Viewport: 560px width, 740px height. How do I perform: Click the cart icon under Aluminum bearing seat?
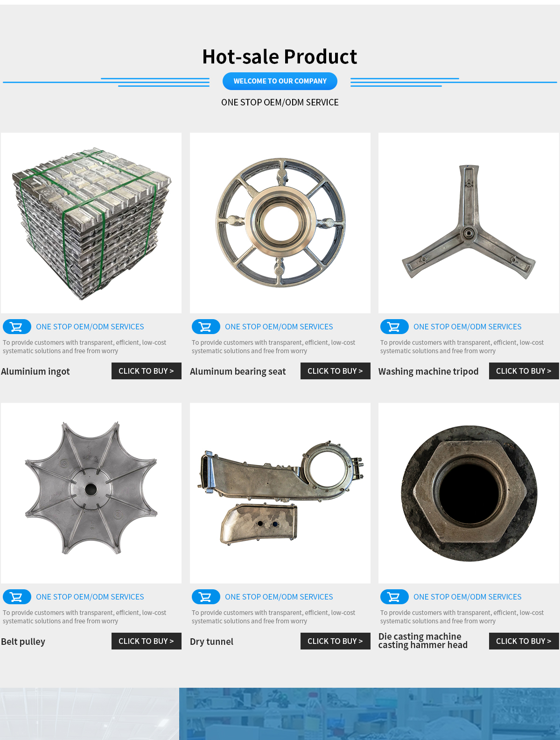tap(206, 327)
